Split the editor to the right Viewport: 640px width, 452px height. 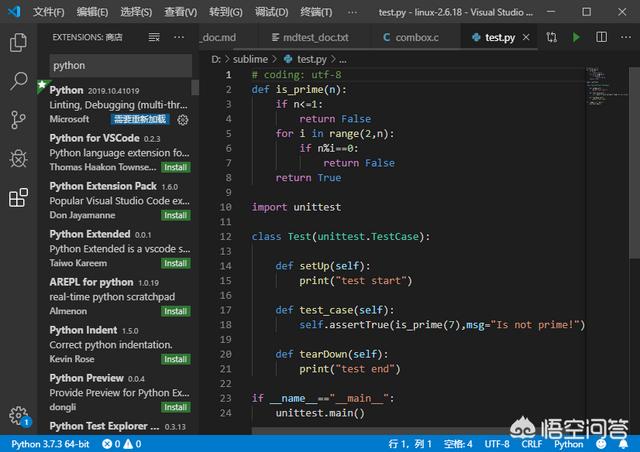tap(601, 38)
